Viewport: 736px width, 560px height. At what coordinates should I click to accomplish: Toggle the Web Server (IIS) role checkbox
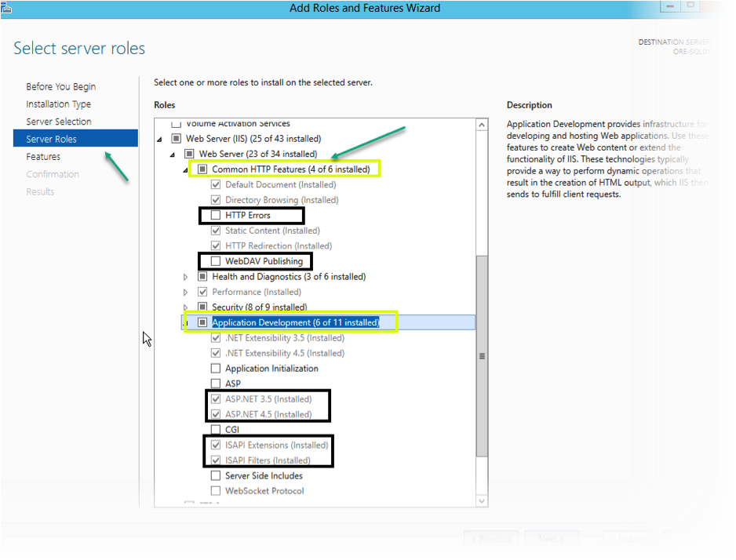tap(177, 139)
